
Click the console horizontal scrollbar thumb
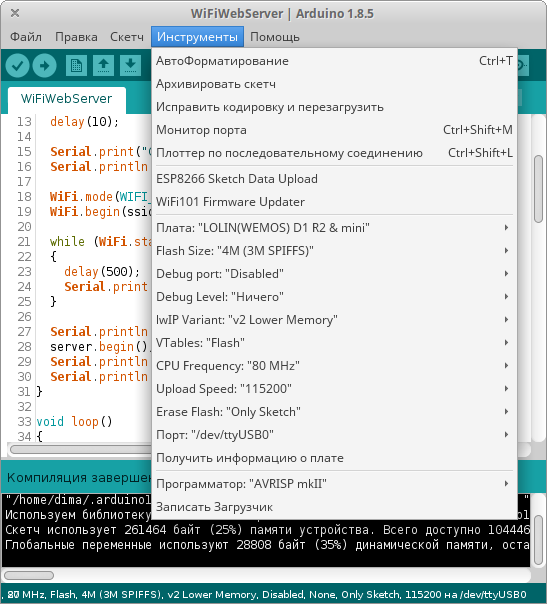coord(29,575)
